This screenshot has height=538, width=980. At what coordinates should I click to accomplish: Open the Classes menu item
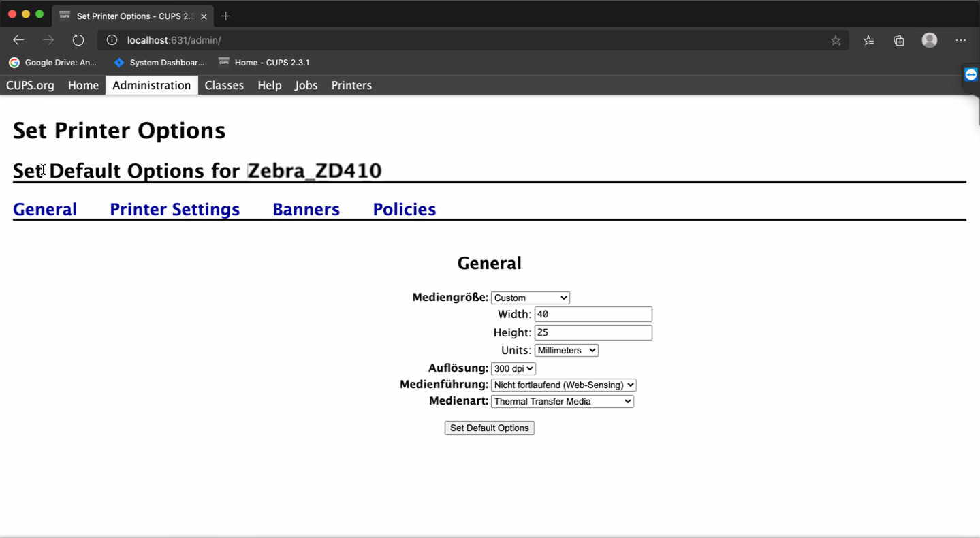coord(224,85)
